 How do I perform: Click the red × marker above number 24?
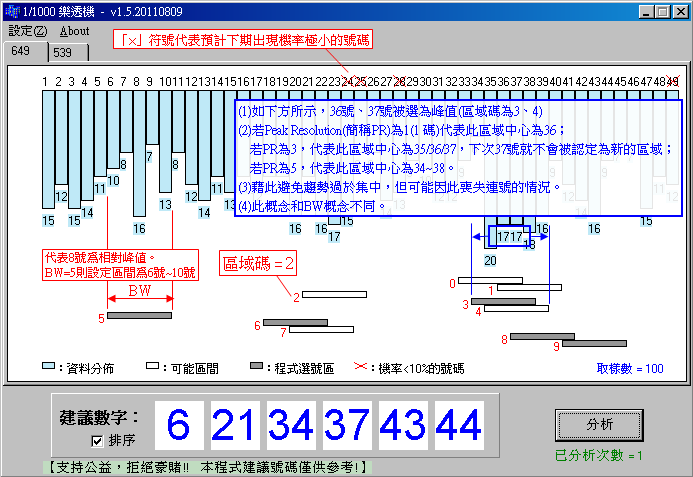tap(347, 81)
